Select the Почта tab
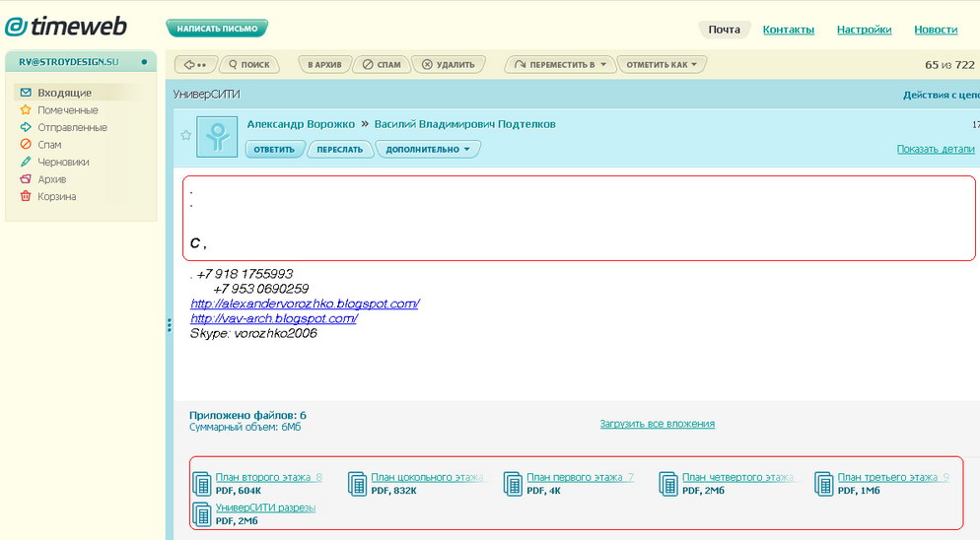The height and width of the screenshot is (540, 980). (724, 30)
